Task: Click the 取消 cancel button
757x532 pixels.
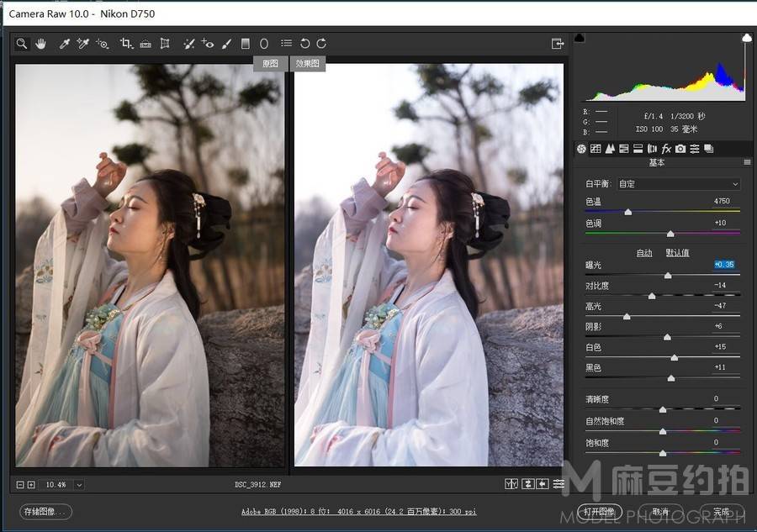Action: 660,512
